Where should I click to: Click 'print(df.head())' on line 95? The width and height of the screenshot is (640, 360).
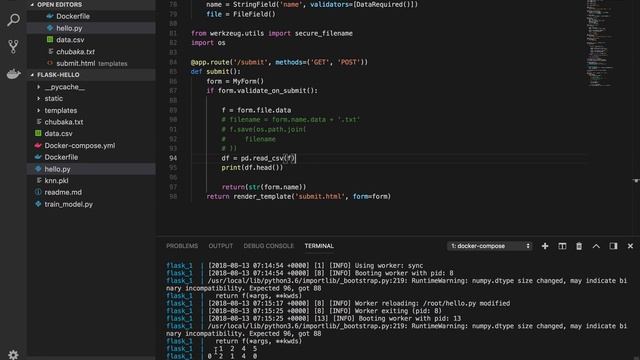tap(252, 168)
